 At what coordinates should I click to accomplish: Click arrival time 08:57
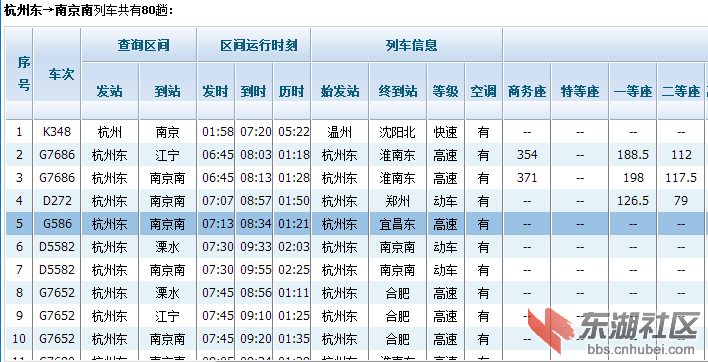pyautogui.click(x=256, y=201)
